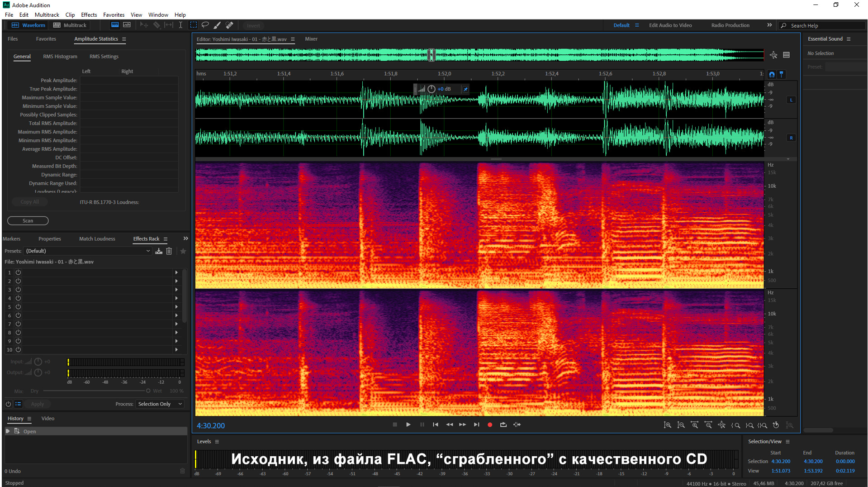Viewport: 868px width, 487px height.
Task: Adjust the HUD volume knob
Action: 432,89
